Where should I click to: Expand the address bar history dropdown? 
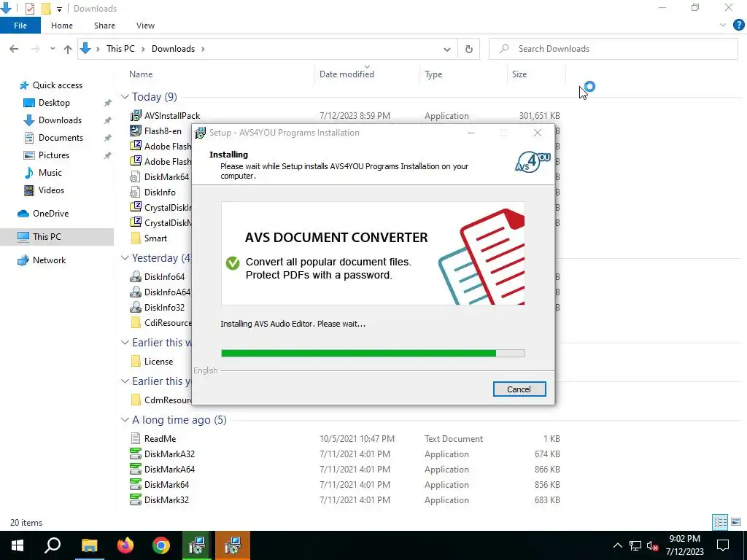[x=447, y=49]
